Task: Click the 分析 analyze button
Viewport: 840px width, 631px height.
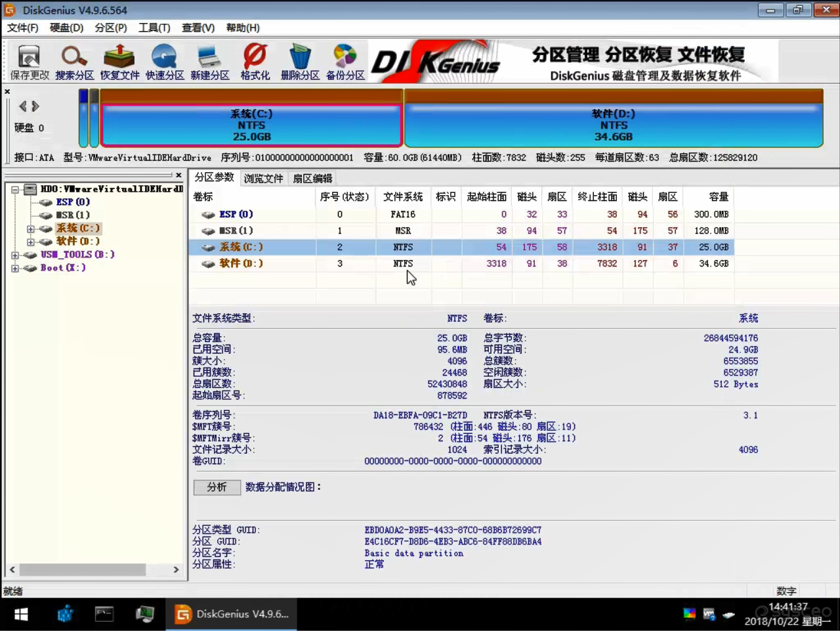Action: click(x=217, y=487)
